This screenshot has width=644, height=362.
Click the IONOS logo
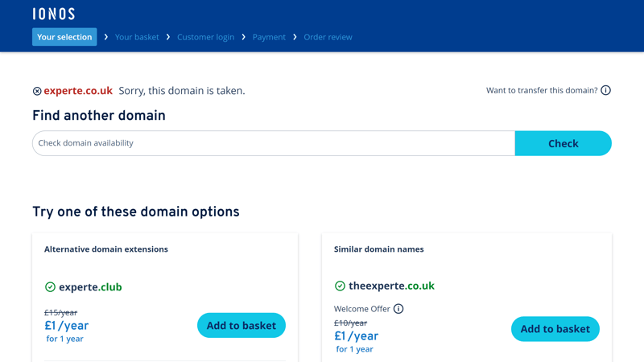click(x=54, y=14)
